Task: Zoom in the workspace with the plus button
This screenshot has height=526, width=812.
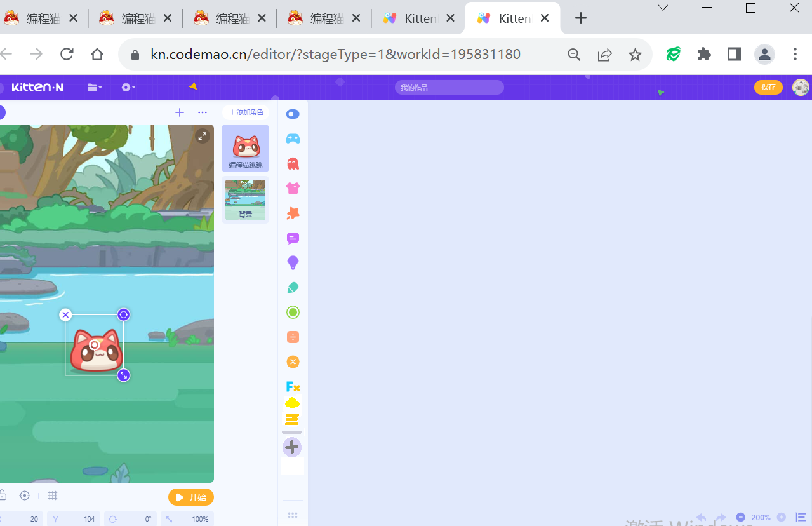Action: point(782,518)
